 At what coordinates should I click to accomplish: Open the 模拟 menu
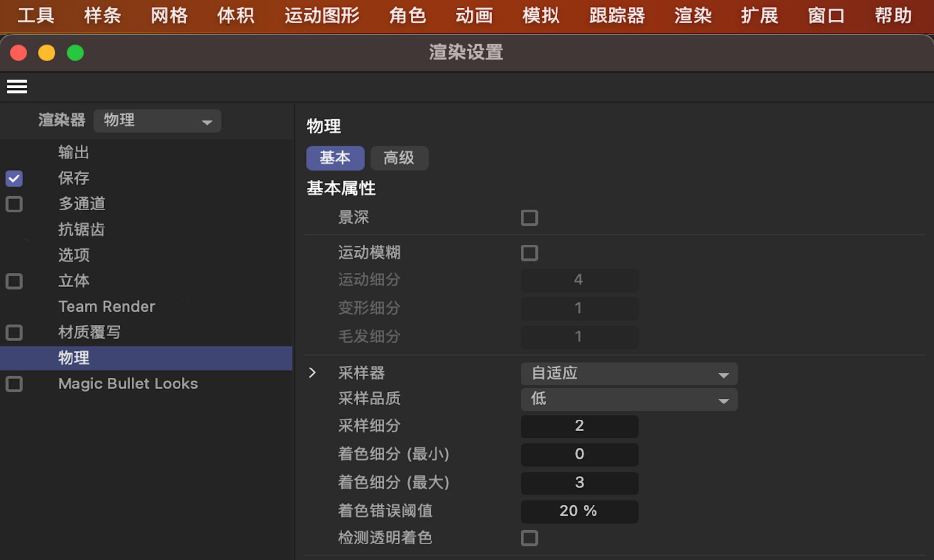540,16
